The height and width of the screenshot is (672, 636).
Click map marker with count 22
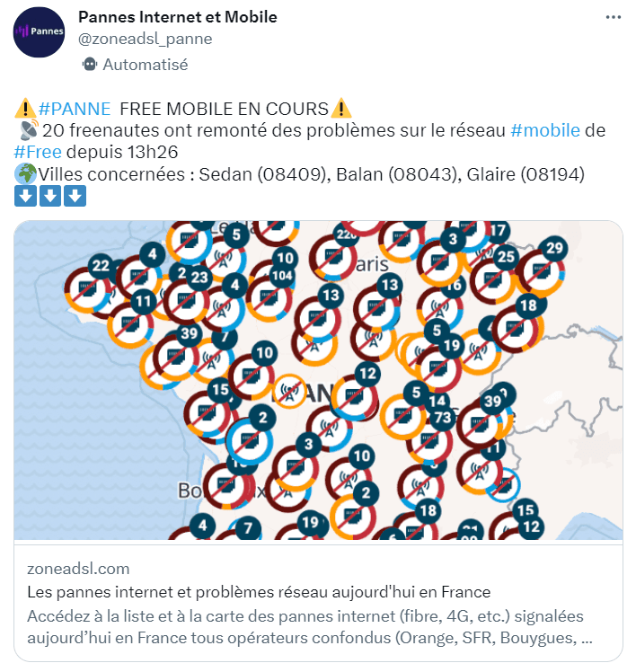[100, 266]
